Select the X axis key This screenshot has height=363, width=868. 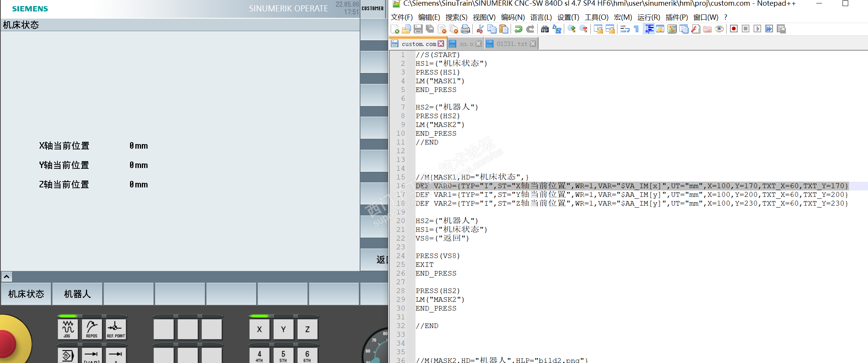click(259, 329)
